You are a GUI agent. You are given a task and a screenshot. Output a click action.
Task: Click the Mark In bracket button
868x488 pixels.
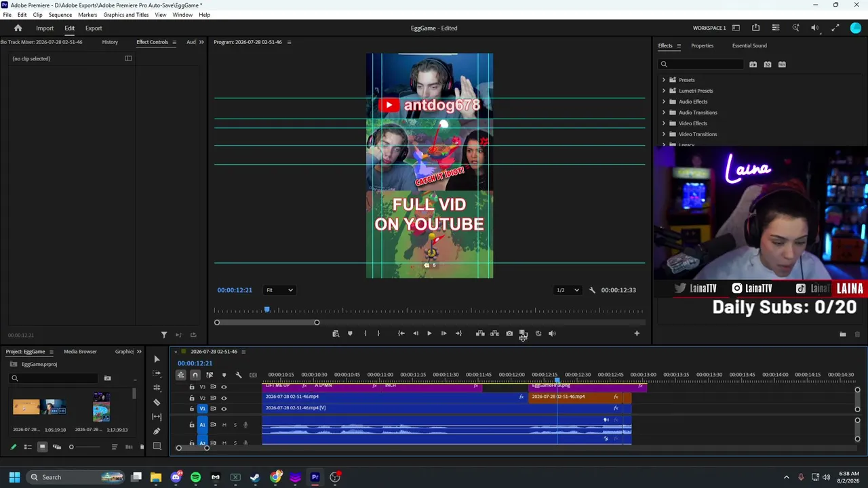point(365,333)
